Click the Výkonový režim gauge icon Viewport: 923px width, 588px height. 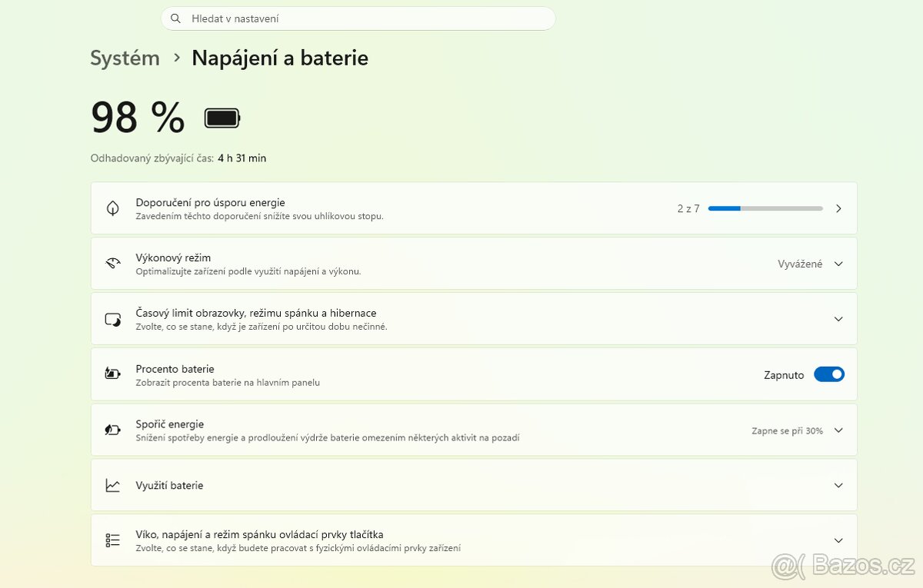[x=113, y=264]
